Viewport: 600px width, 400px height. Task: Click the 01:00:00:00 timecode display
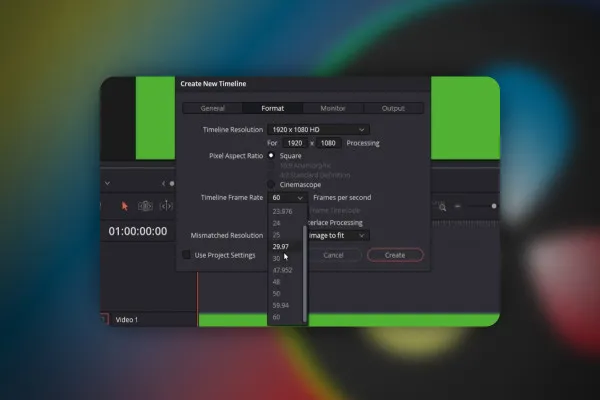pyautogui.click(x=138, y=231)
